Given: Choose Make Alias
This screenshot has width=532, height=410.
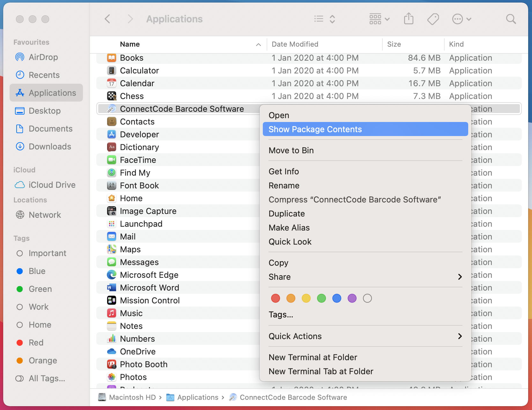Looking at the screenshot, I should point(365,228).
